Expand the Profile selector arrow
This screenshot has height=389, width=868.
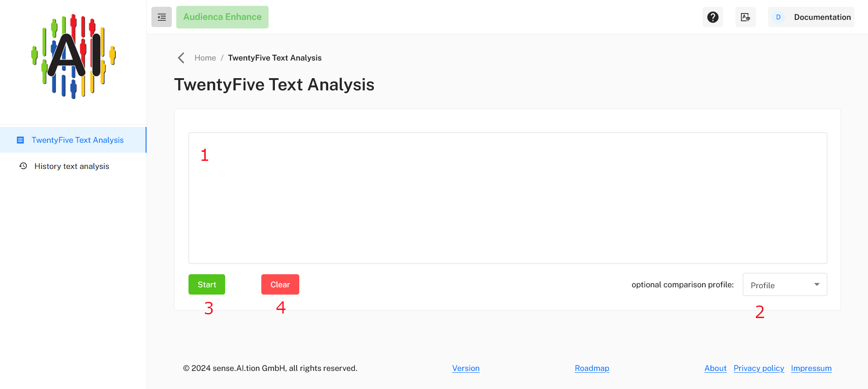[x=816, y=284]
